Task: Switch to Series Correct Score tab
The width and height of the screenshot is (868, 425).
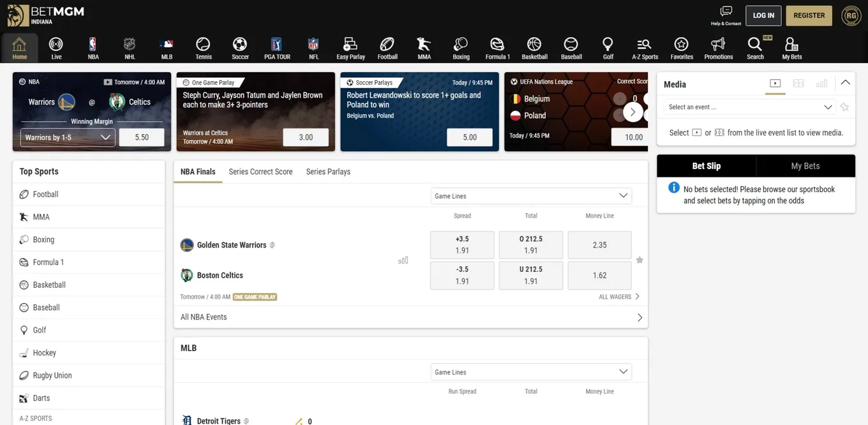Action: pos(260,172)
